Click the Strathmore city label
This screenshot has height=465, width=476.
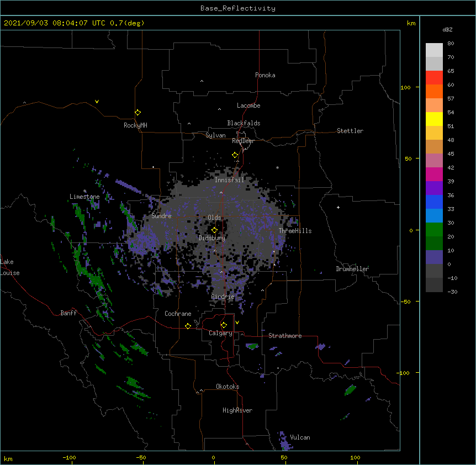coord(285,336)
